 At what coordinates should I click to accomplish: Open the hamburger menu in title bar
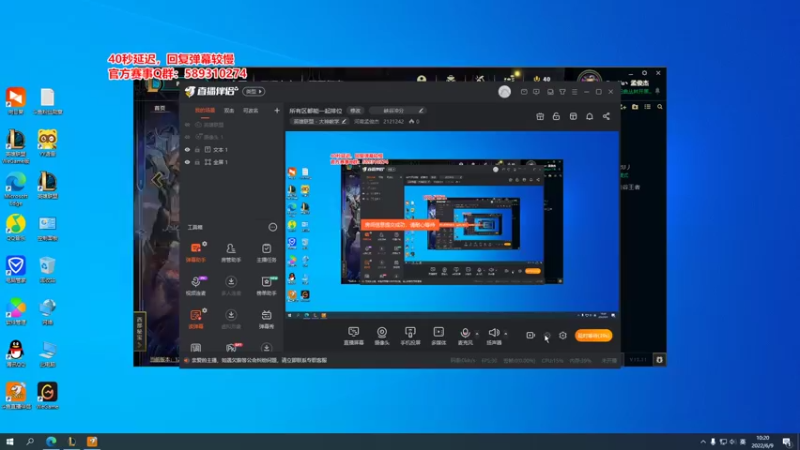(x=574, y=92)
